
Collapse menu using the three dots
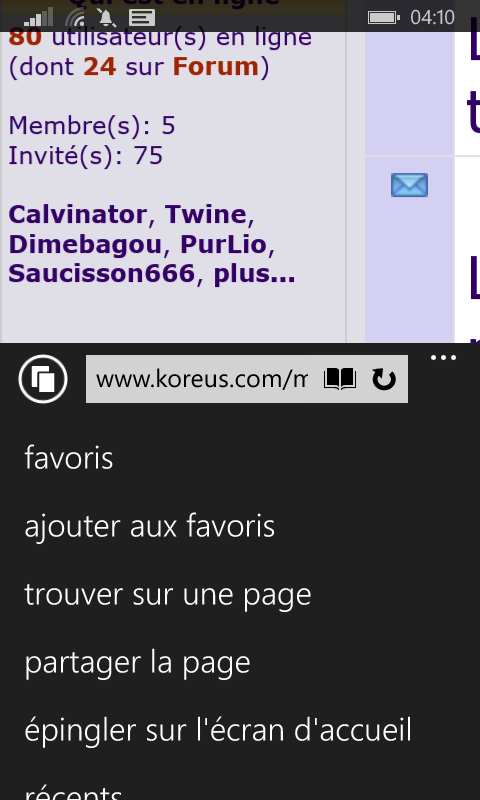(443, 358)
